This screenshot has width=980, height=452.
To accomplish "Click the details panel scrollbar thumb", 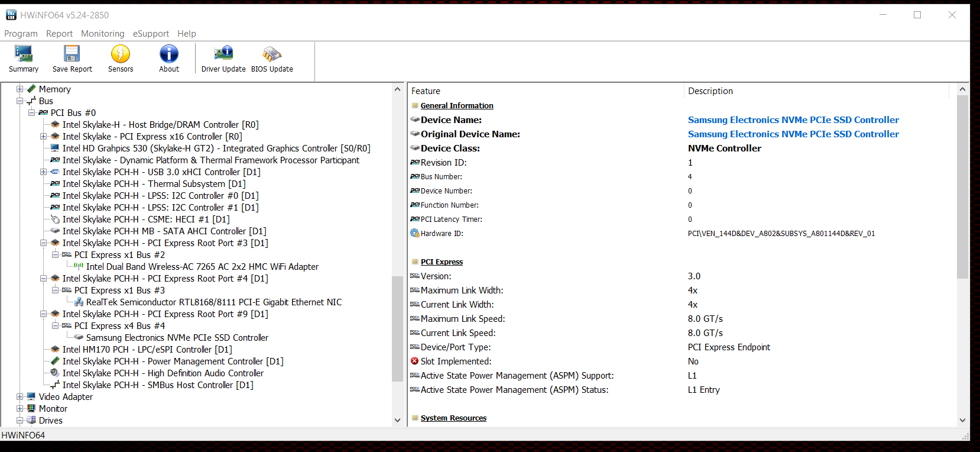I will click(x=962, y=187).
